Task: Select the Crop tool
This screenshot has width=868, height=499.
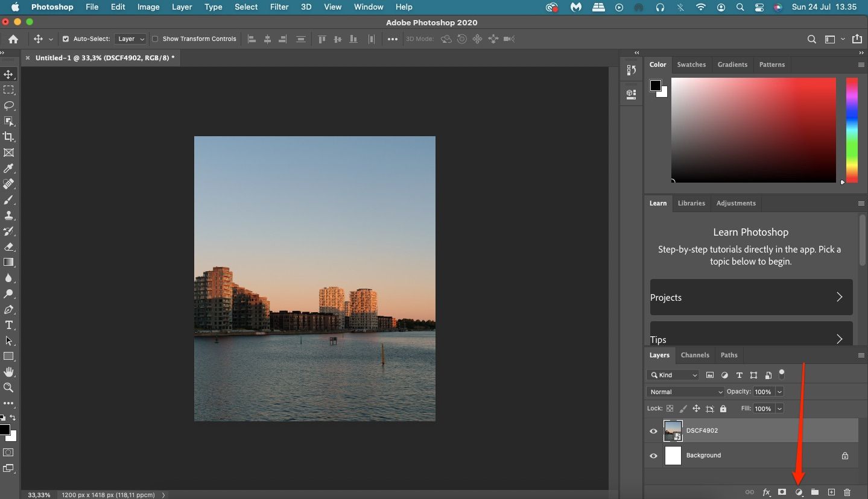Action: coord(9,137)
